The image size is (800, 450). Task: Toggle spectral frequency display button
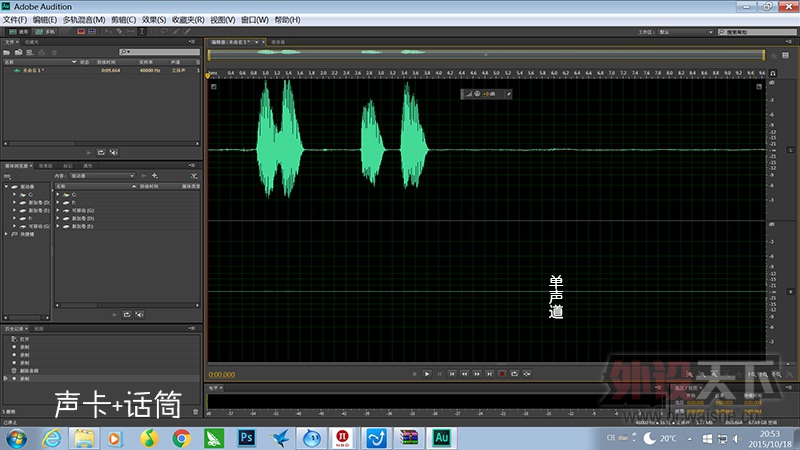pyautogui.click(x=81, y=32)
